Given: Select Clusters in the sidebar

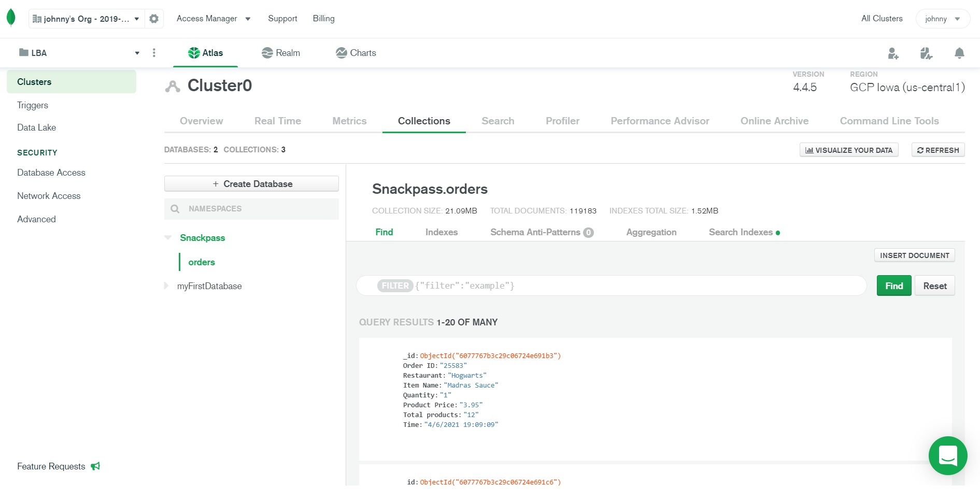Looking at the screenshot, I should click(x=72, y=82).
